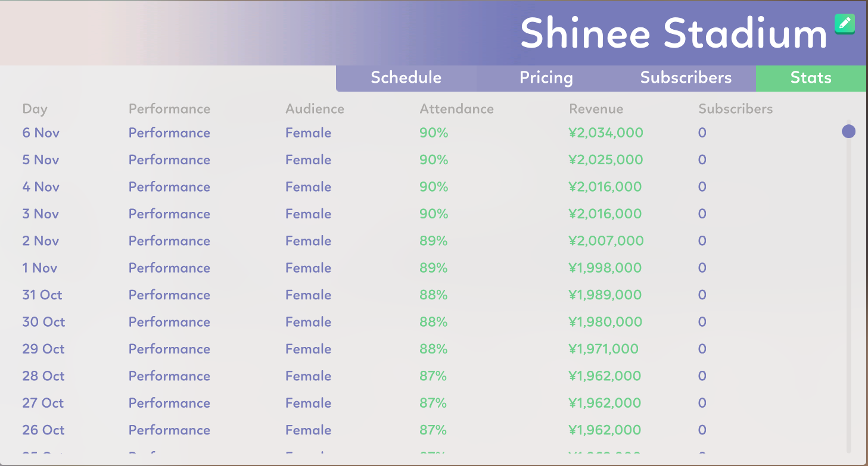Go to the Subscribers tab
The width and height of the screenshot is (868, 466).
click(686, 78)
